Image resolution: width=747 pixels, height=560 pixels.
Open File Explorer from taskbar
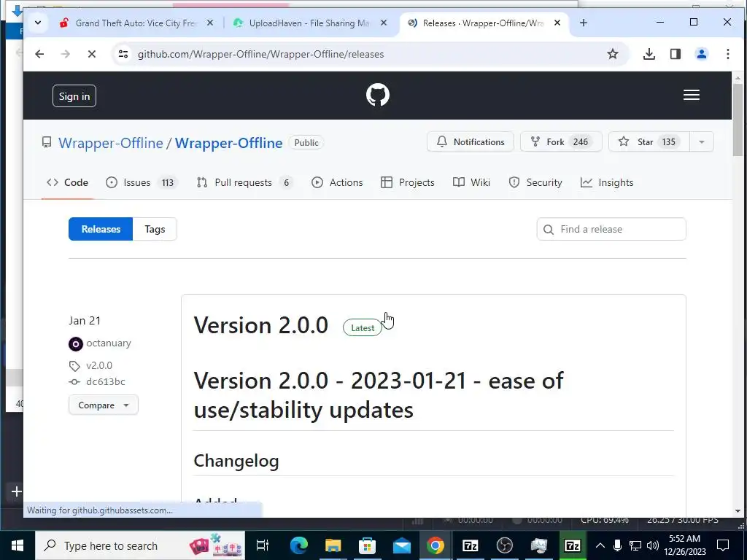pos(333,545)
